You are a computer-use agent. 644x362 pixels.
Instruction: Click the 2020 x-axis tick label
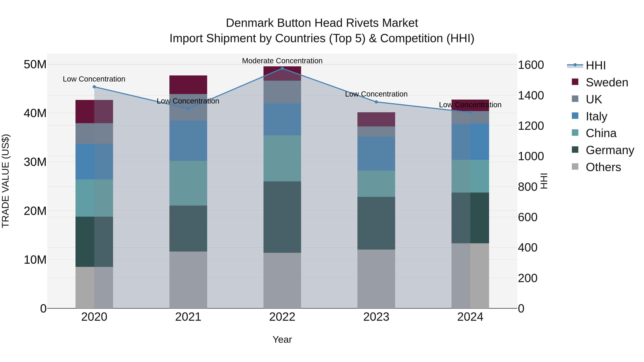(x=94, y=317)
